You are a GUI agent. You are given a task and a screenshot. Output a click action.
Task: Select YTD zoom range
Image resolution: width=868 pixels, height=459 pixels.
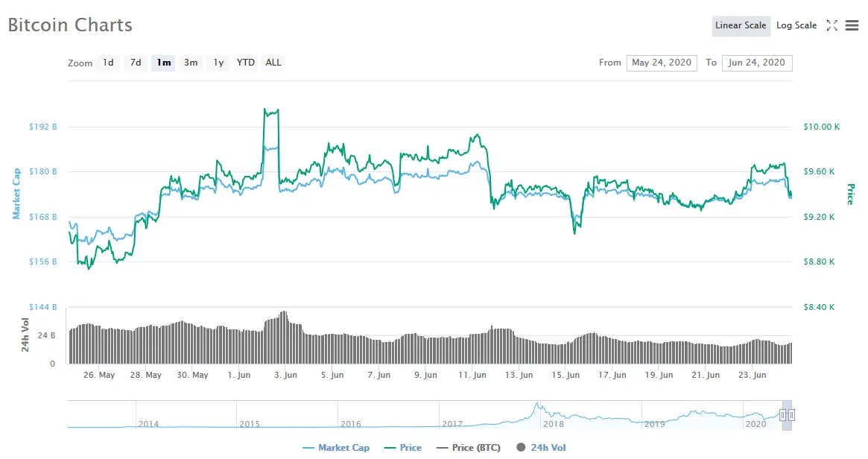pyautogui.click(x=246, y=63)
